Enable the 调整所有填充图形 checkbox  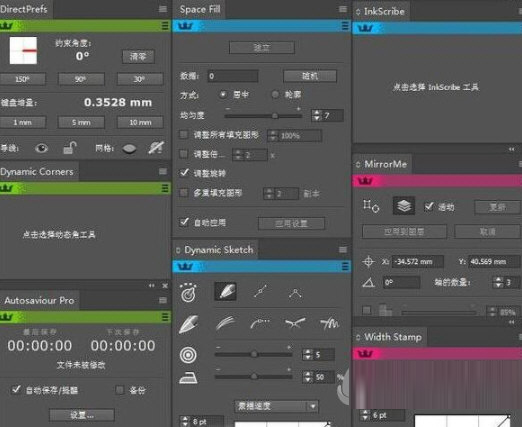[x=184, y=135]
